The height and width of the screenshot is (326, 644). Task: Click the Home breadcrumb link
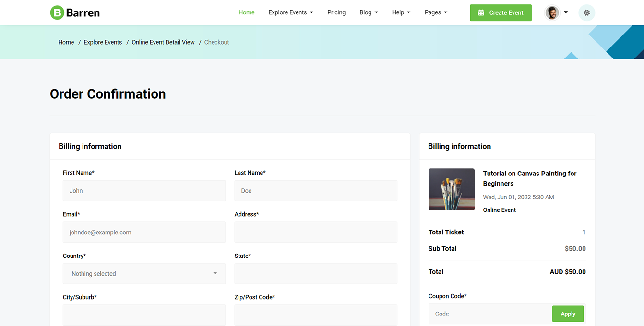pyautogui.click(x=66, y=42)
